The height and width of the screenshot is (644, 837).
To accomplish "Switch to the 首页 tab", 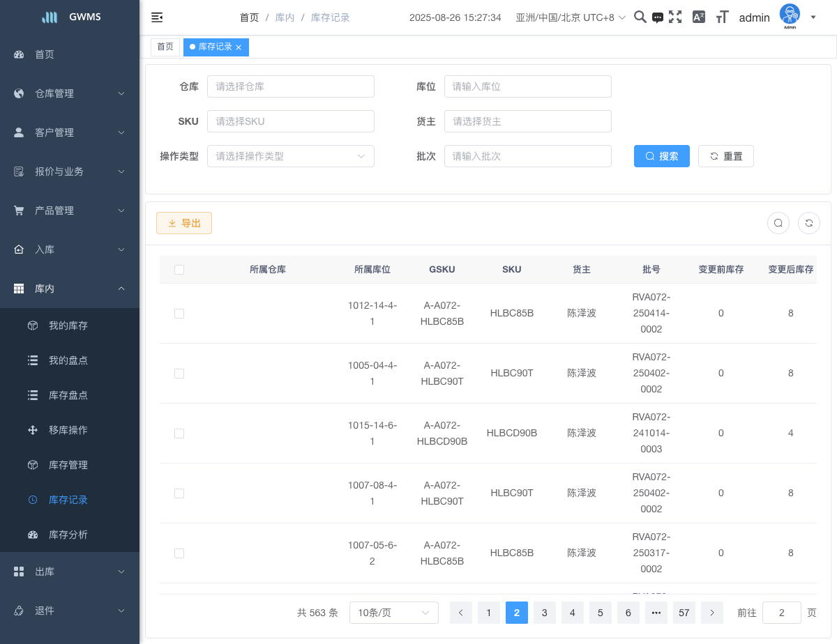I will (165, 47).
